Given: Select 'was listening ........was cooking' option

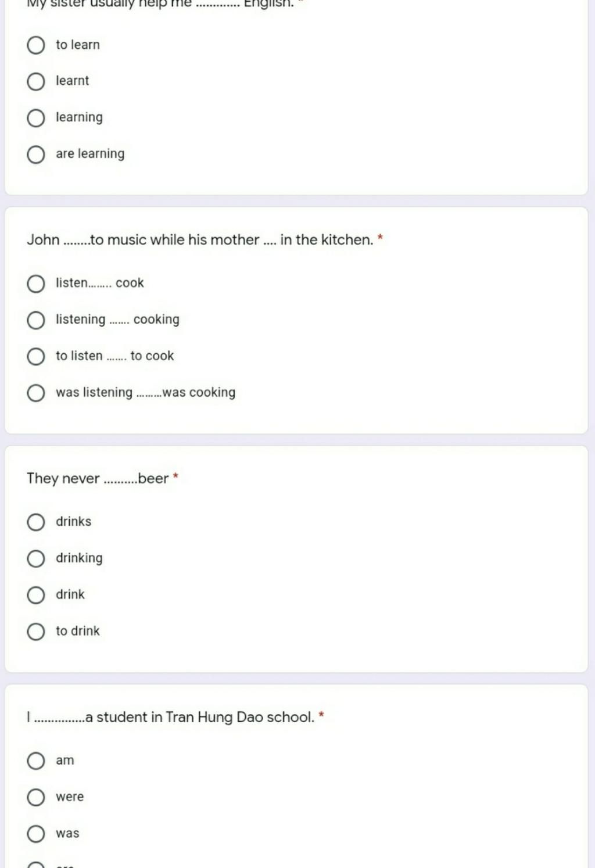Looking at the screenshot, I should [36, 393].
